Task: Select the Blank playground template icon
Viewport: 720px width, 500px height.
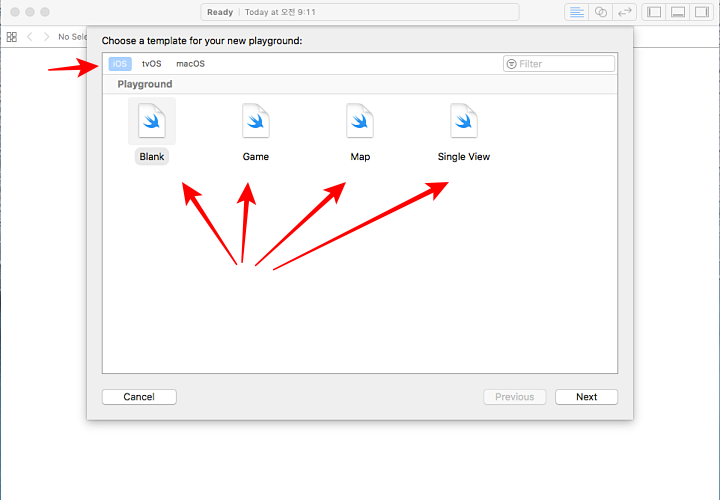Action: [x=152, y=121]
